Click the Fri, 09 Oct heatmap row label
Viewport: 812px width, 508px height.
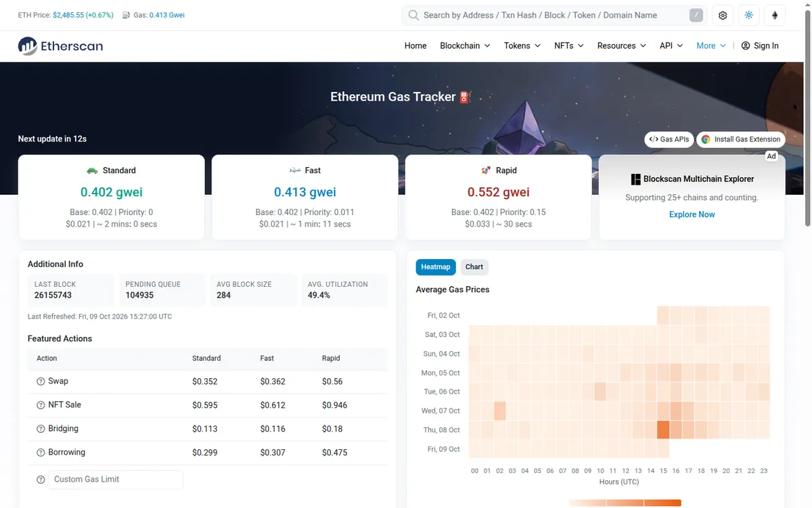[443, 449]
